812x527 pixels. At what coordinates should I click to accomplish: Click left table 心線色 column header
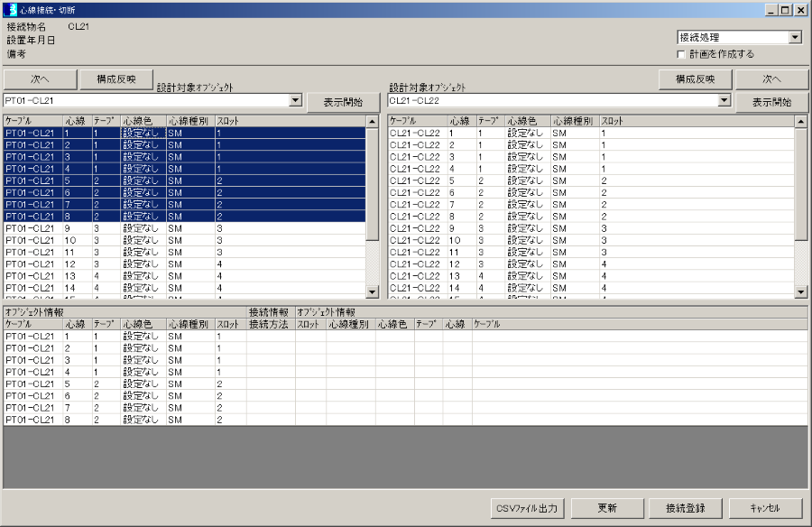pyautogui.click(x=143, y=121)
